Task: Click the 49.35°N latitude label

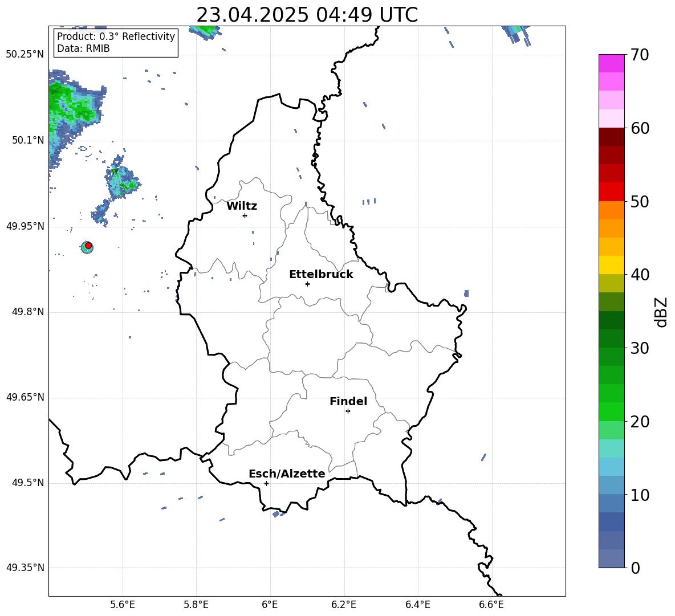Action: click(x=25, y=568)
